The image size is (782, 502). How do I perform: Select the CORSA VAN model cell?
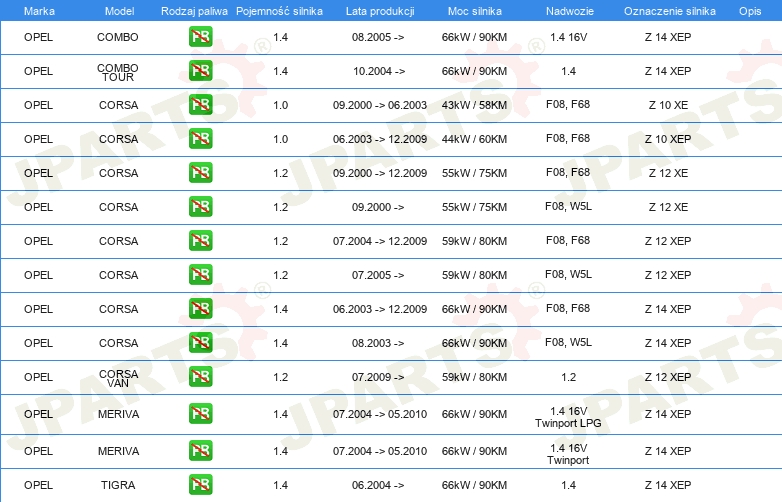[118, 378]
